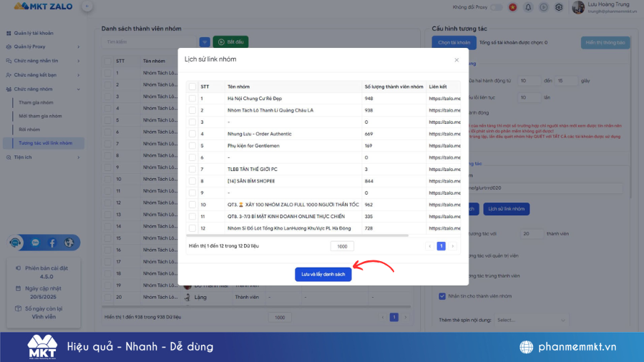Click the play tutorial icon in header
Screen dimensions: 644x362
543,7
